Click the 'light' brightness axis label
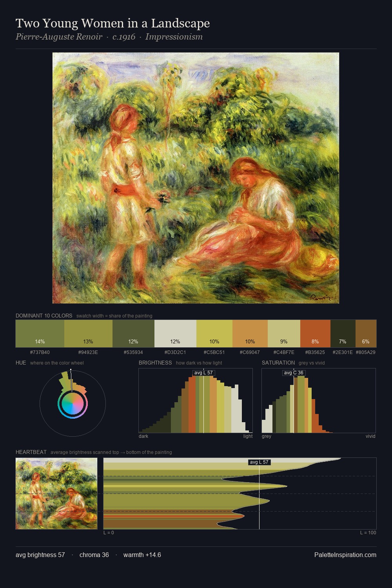The image size is (392, 588). (x=248, y=436)
